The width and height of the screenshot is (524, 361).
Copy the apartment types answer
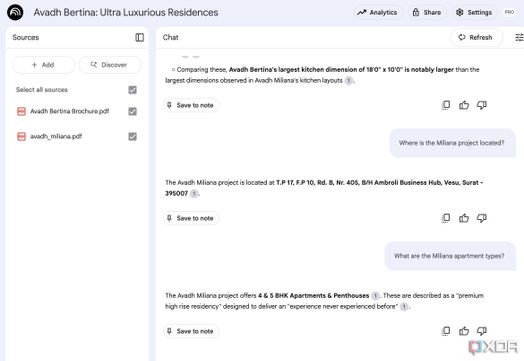pos(446,331)
